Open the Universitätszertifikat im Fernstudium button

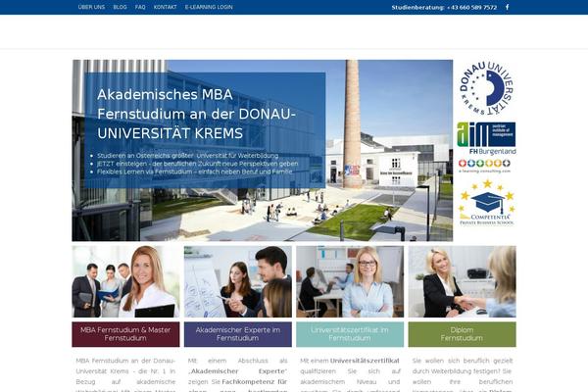tap(350, 334)
